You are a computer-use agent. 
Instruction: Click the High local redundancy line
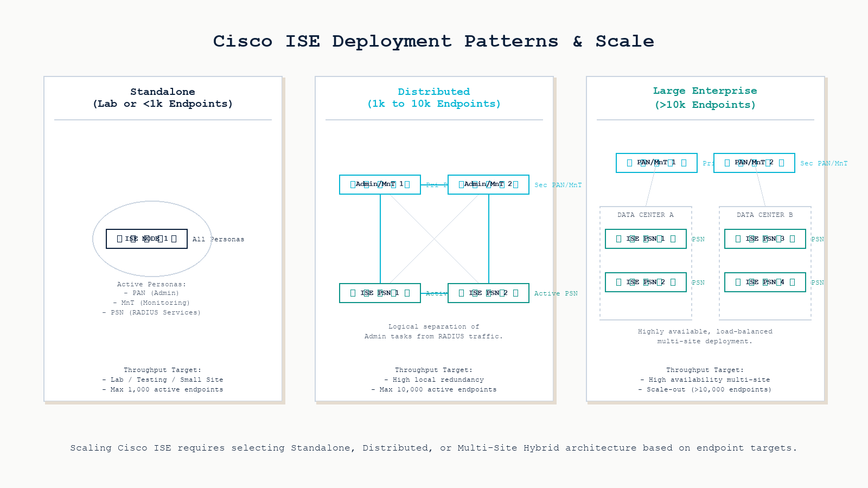[434, 380]
